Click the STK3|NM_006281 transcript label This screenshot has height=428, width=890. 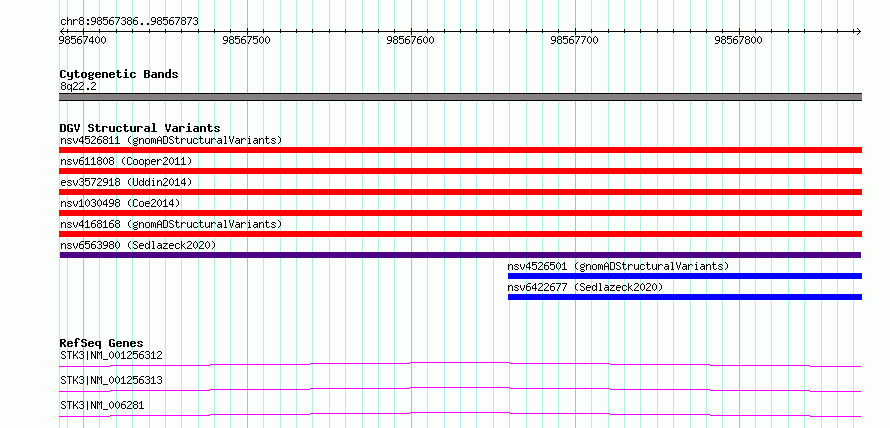(102, 405)
